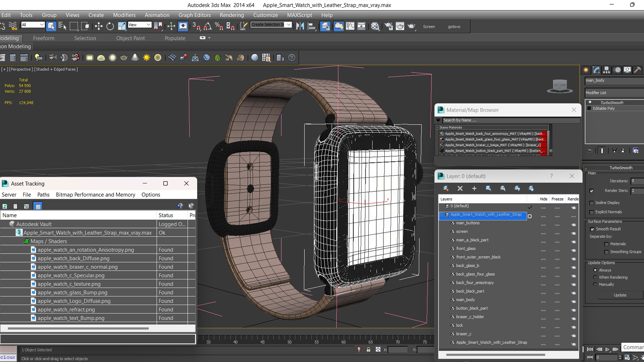Toggle the 3D Snaps icon
644x362 pixels.
click(197, 26)
